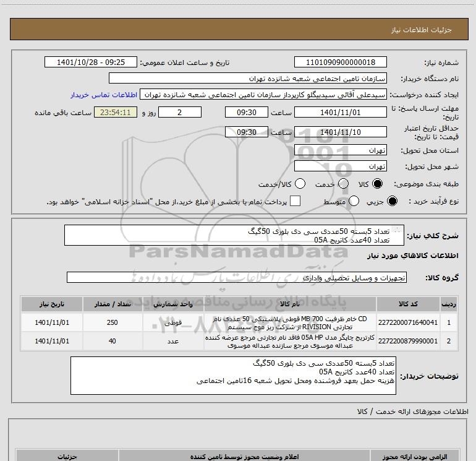
Task: Click the remaining days field showing 2
Action: (180, 112)
